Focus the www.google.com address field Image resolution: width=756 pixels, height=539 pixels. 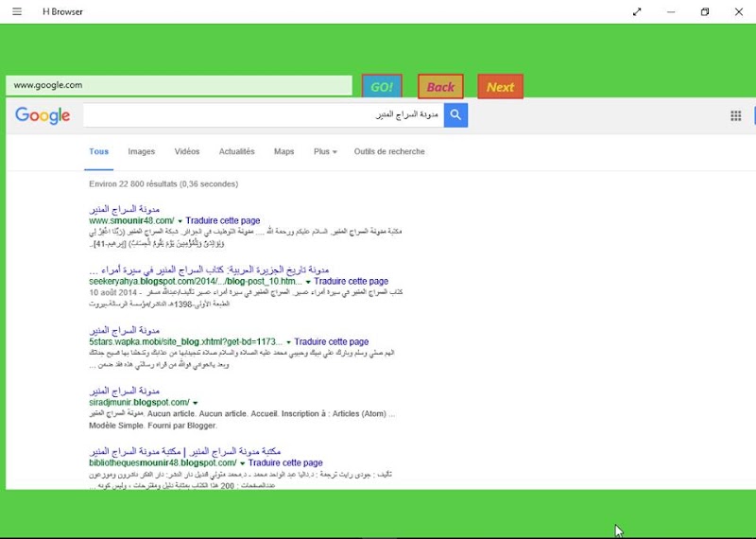[x=179, y=85]
